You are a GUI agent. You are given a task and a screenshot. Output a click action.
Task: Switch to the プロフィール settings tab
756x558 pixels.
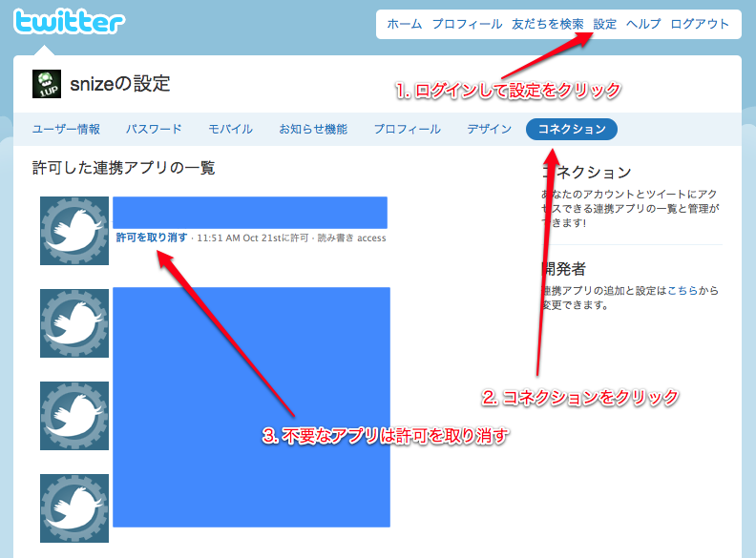407,130
